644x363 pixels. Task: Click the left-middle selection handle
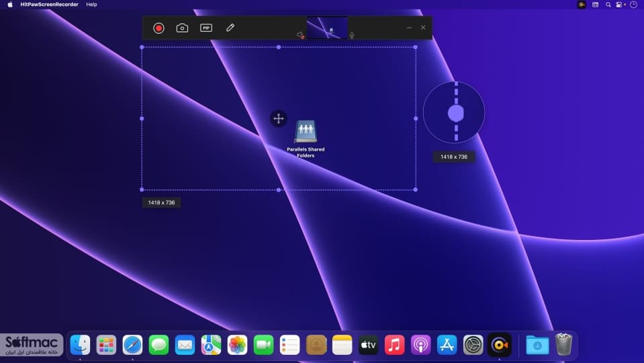click(x=142, y=118)
